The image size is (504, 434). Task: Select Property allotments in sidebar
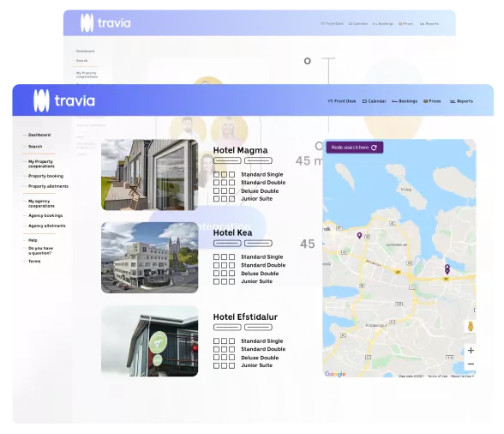point(48,186)
